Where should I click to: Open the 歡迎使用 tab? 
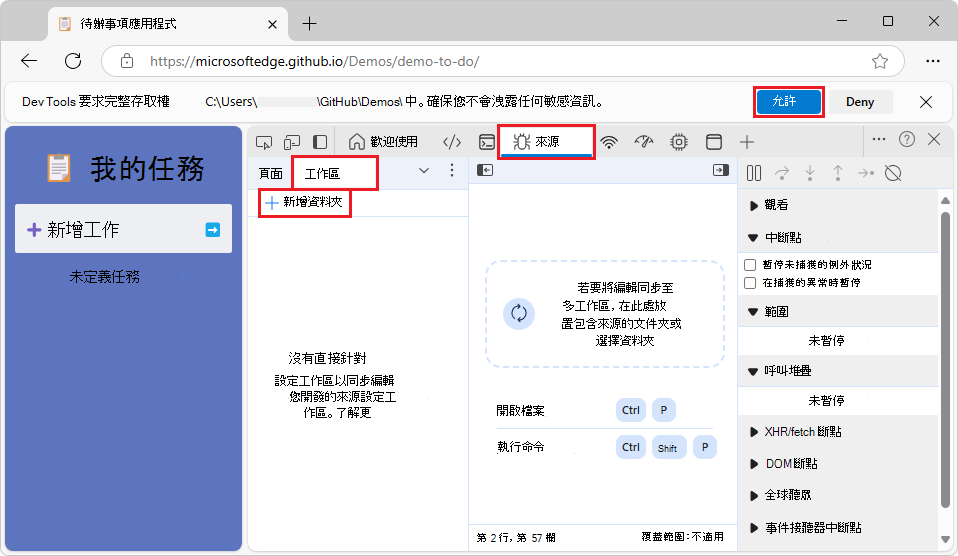click(383, 142)
